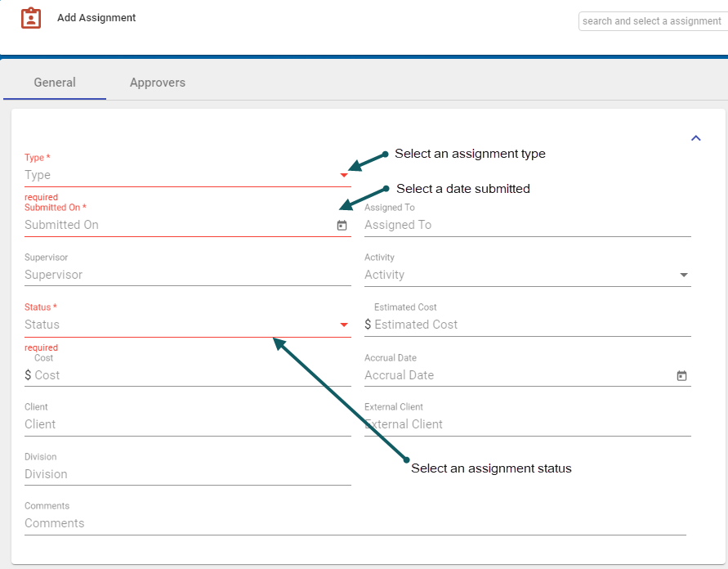Open the Submitted On calendar picker
Image resolution: width=728 pixels, height=569 pixels.
click(x=342, y=226)
